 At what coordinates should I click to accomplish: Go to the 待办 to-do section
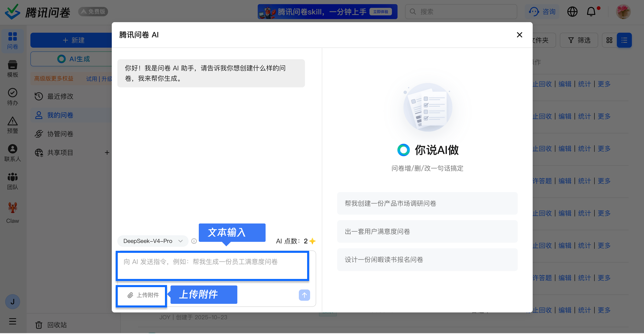tap(12, 97)
